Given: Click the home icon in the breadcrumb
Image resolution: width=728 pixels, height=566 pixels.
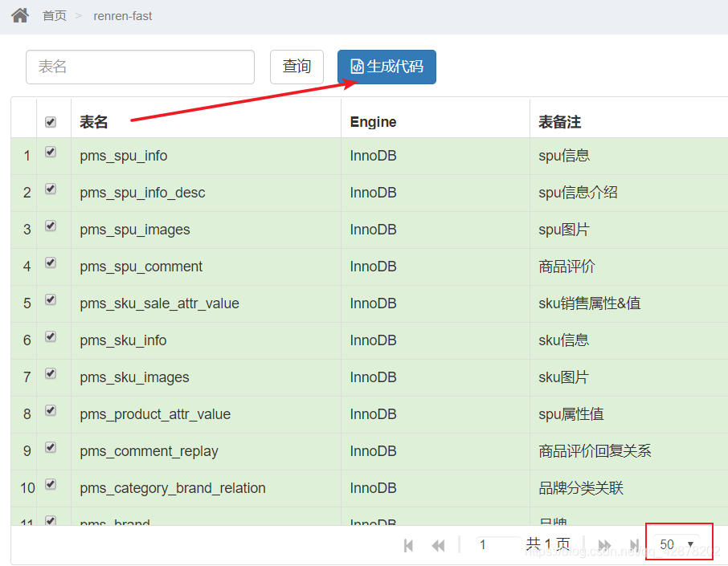Looking at the screenshot, I should point(20,16).
